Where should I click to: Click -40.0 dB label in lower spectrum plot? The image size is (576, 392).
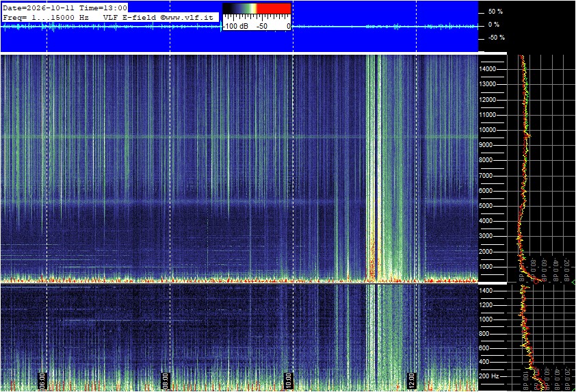[x=557, y=378]
